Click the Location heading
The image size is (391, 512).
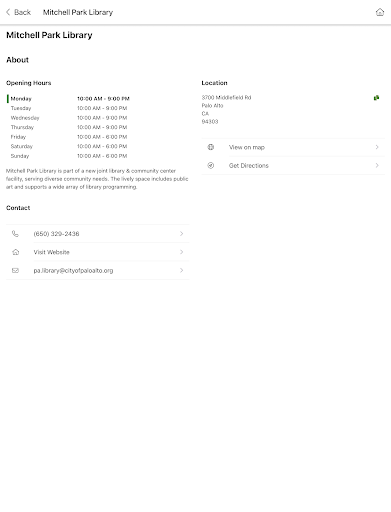(214, 83)
